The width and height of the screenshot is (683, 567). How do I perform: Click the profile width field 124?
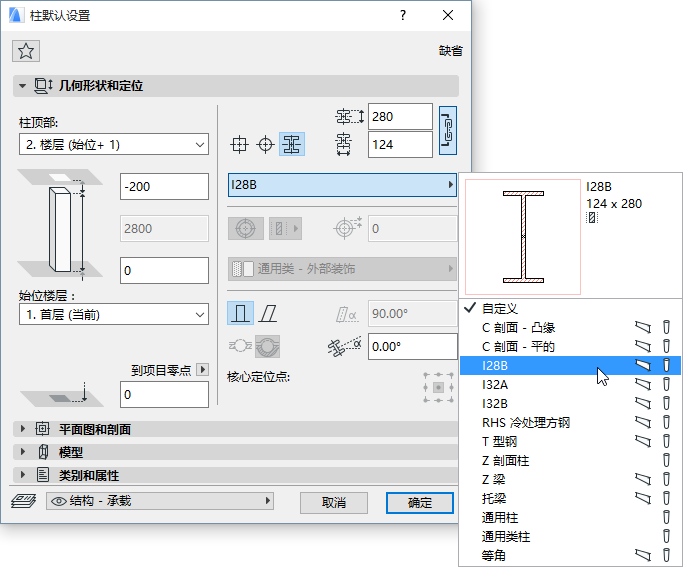[400, 145]
